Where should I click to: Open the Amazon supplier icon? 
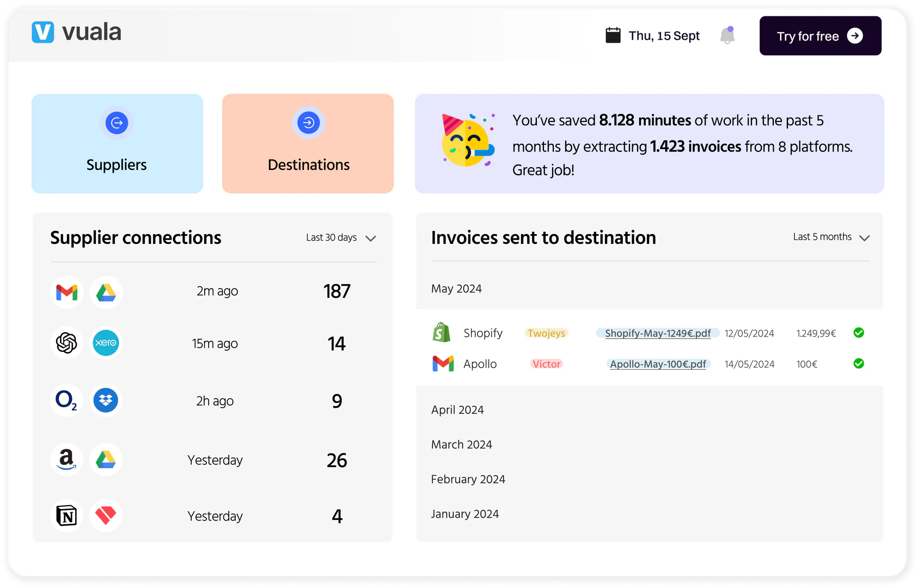click(x=66, y=460)
